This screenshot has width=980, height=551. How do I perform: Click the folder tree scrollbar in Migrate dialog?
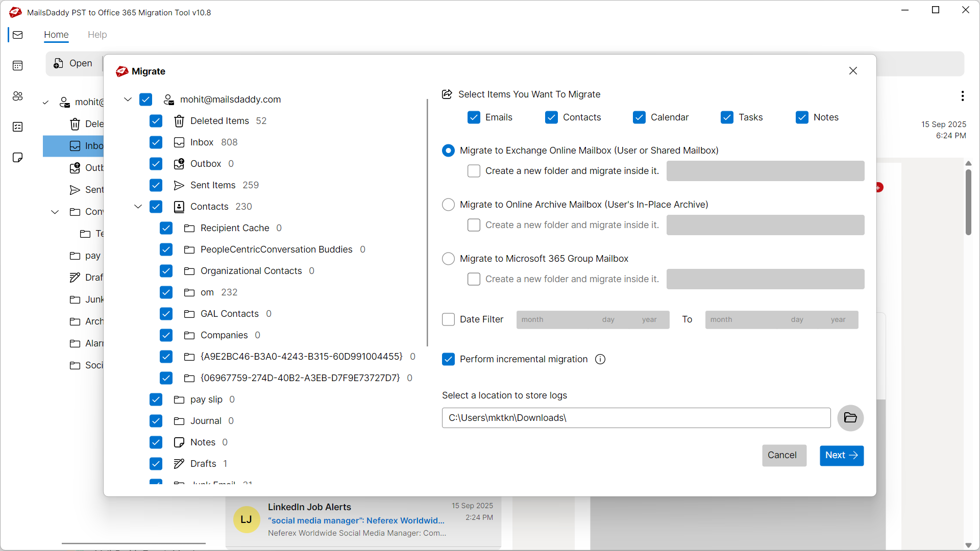tap(427, 223)
